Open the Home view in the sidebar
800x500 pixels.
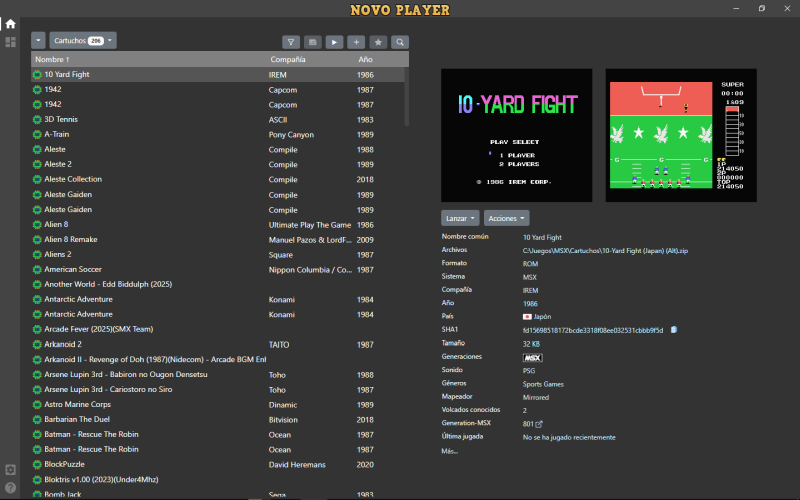click(x=10, y=24)
